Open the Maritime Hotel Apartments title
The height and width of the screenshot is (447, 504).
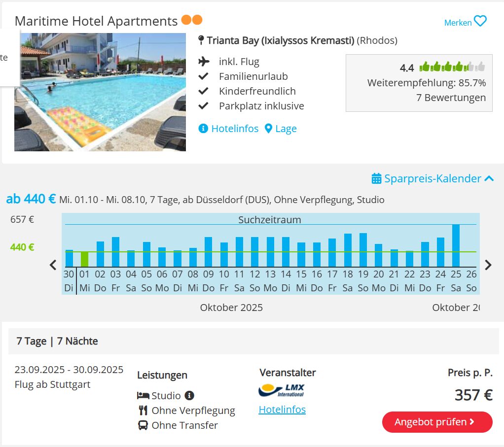coord(96,21)
